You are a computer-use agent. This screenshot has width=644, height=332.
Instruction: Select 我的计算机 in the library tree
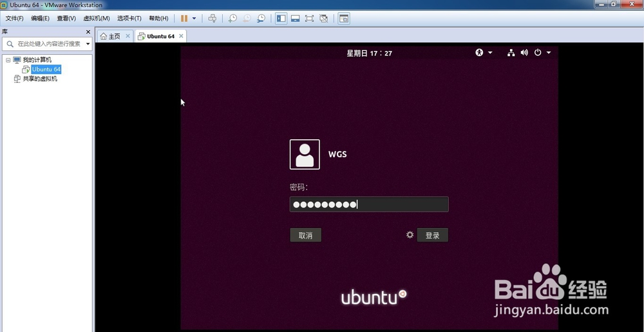pyautogui.click(x=37, y=60)
